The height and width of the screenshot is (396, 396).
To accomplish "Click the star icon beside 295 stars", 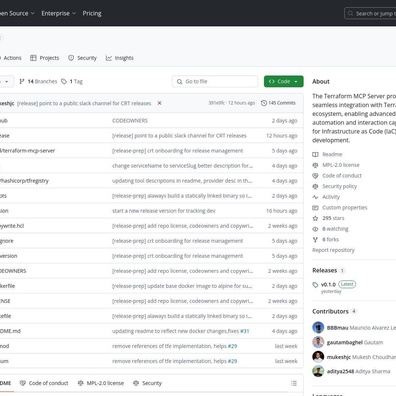I will [315, 218].
